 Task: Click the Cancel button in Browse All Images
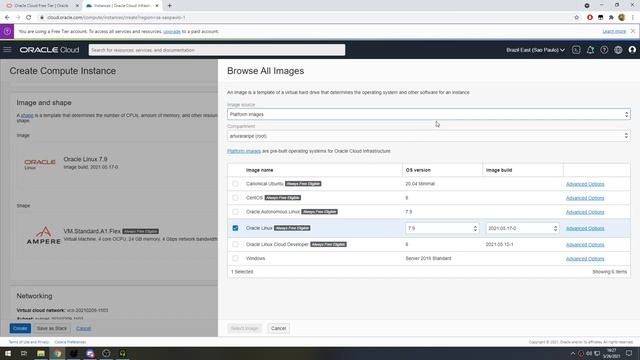278,328
